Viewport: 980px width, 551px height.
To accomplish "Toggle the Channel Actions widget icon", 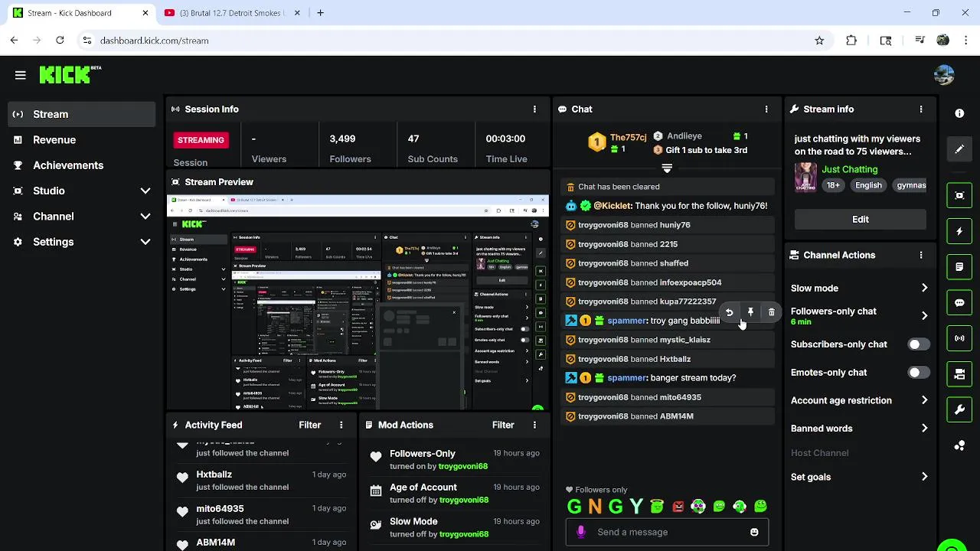I will pos(959,374).
